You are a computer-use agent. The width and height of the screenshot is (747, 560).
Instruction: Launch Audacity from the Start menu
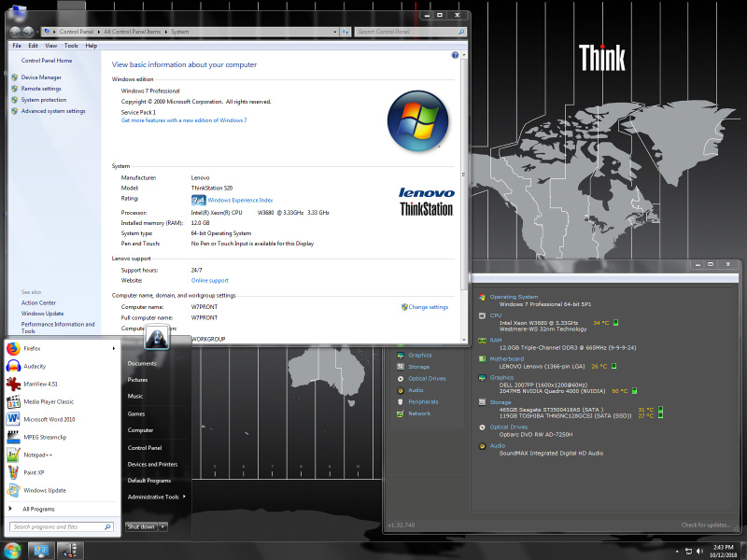(35, 366)
